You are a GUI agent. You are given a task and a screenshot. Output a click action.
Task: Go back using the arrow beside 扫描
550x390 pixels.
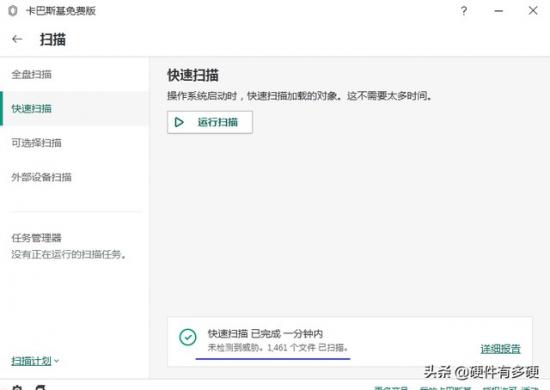[x=17, y=39]
